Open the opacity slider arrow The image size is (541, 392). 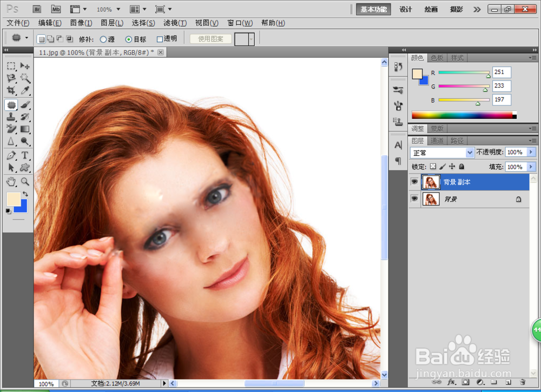531,152
